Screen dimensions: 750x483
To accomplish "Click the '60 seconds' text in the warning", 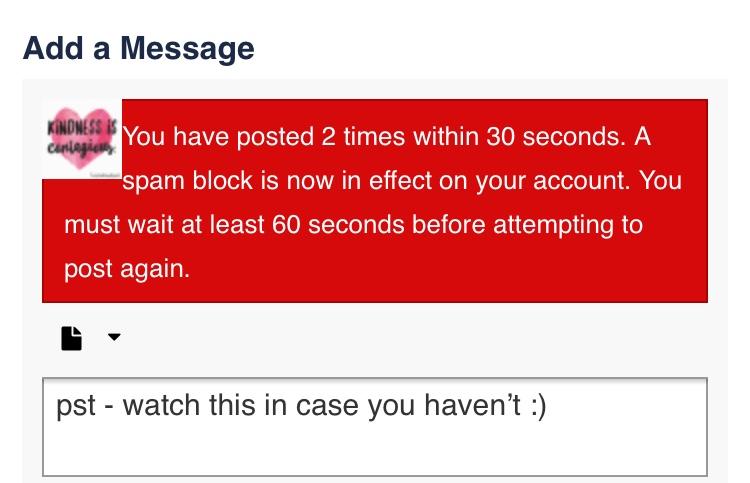I will (x=338, y=224).
